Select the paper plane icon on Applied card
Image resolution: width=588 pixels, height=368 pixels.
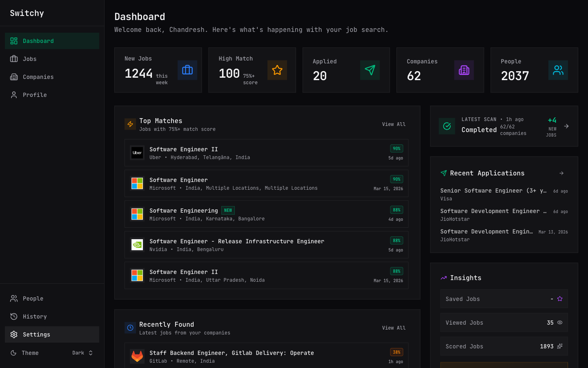[370, 70]
